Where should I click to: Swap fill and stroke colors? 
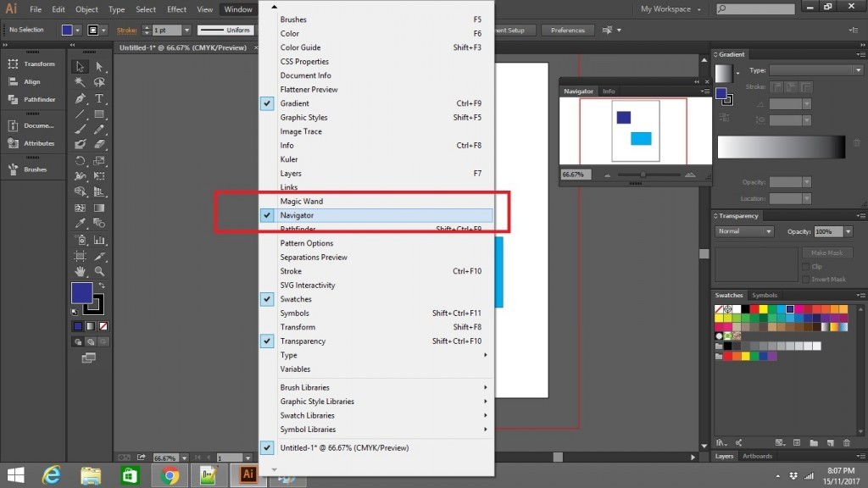click(x=102, y=286)
